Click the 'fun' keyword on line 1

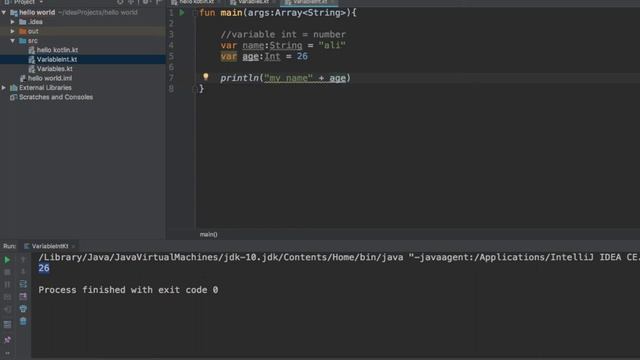point(207,13)
